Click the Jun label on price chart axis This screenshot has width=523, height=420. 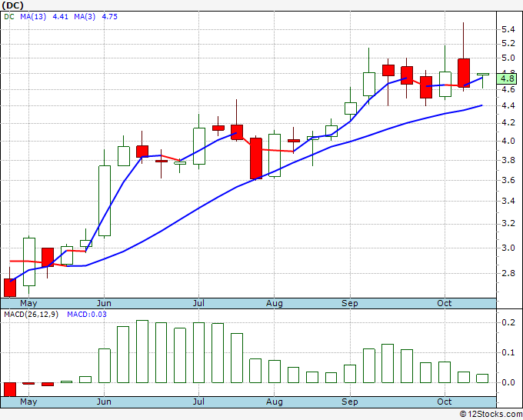[x=104, y=303]
